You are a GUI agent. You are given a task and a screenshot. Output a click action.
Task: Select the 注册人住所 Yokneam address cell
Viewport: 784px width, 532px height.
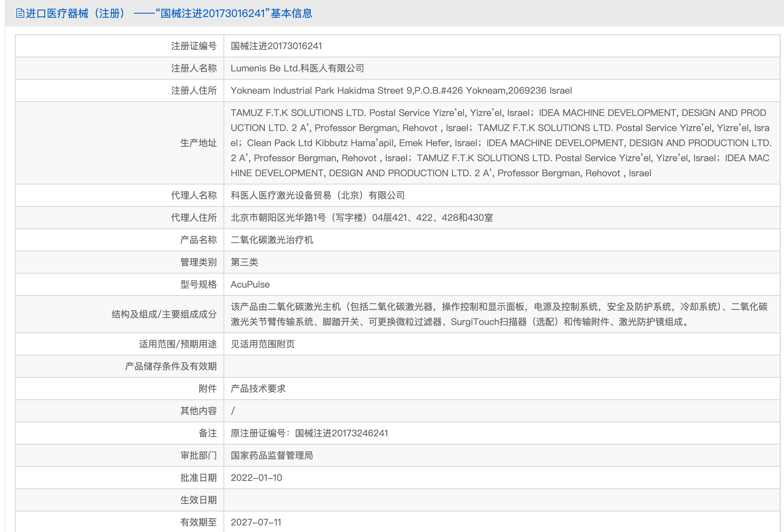pyautogui.click(x=402, y=90)
